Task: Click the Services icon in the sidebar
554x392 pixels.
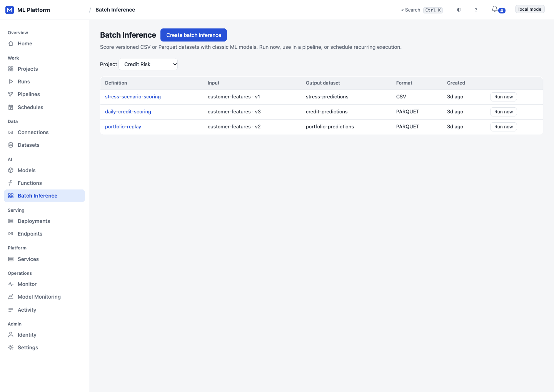Action: tap(11, 259)
